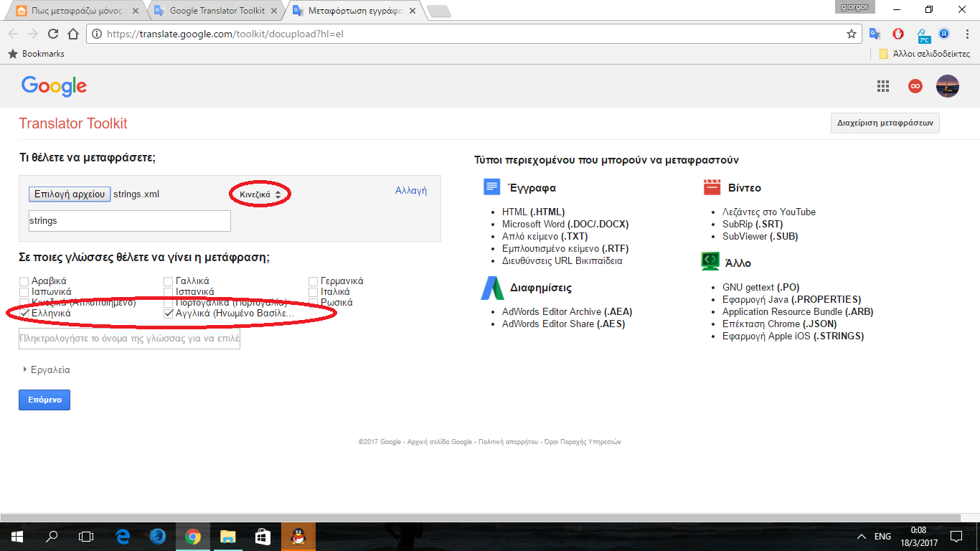The height and width of the screenshot is (551, 980).
Task: Open the Translator Toolkit heading link
Action: pyautogui.click(x=73, y=123)
